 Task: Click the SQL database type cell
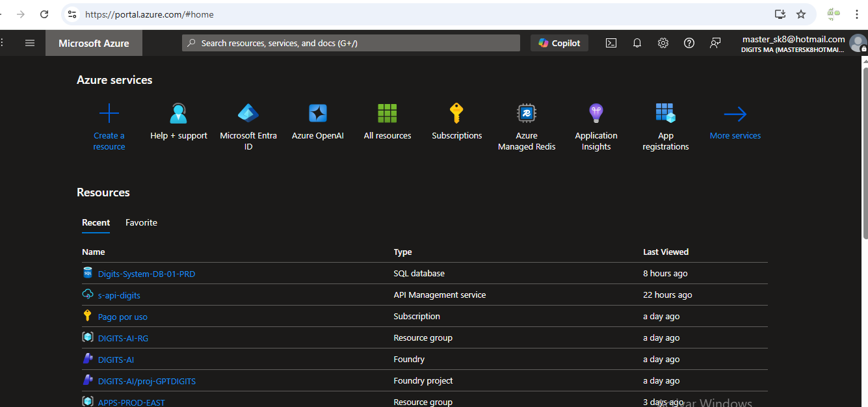click(419, 273)
